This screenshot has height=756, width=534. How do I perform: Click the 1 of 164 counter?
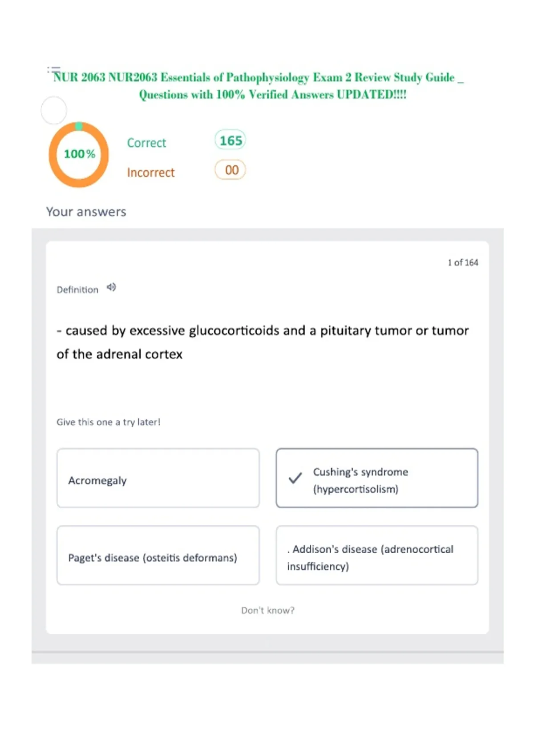point(463,263)
